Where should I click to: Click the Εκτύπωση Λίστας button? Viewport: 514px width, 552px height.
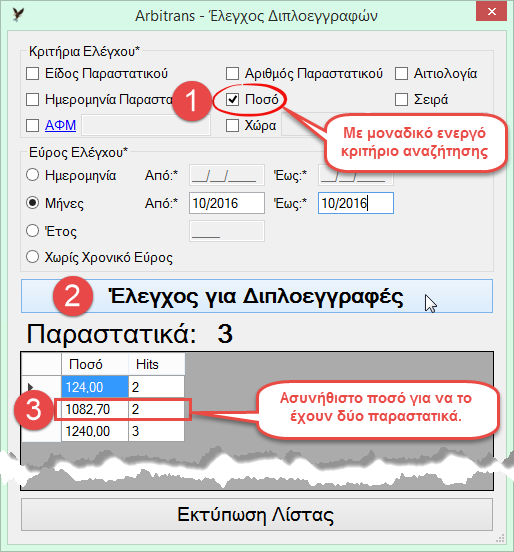tap(257, 515)
